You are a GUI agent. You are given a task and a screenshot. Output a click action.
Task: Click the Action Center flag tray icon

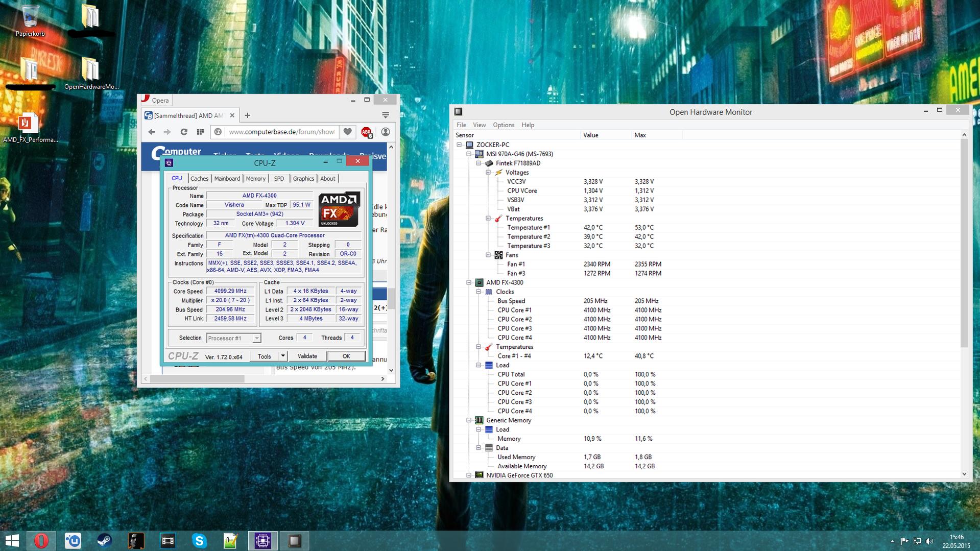[x=904, y=541]
